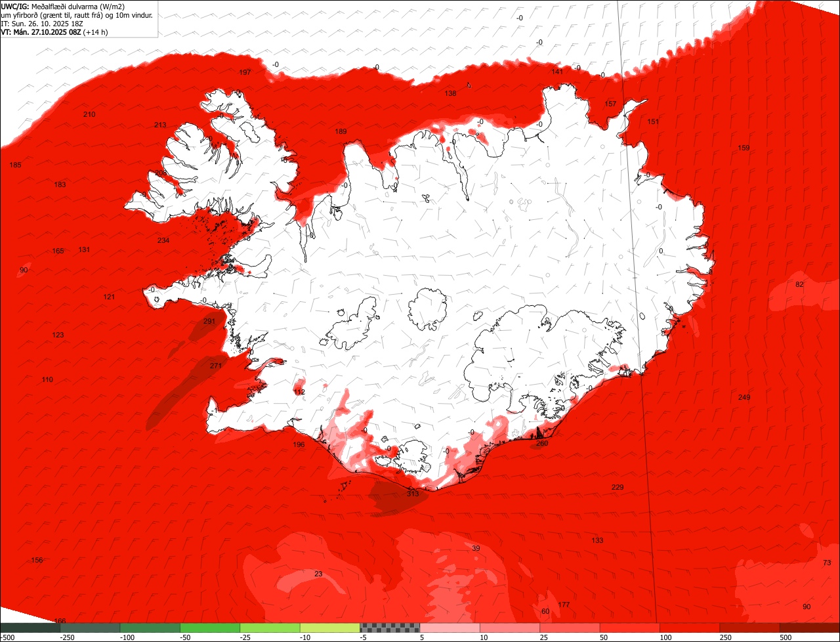Click the map value '229' in the southeast
The width and height of the screenshot is (840, 642).
618,487
